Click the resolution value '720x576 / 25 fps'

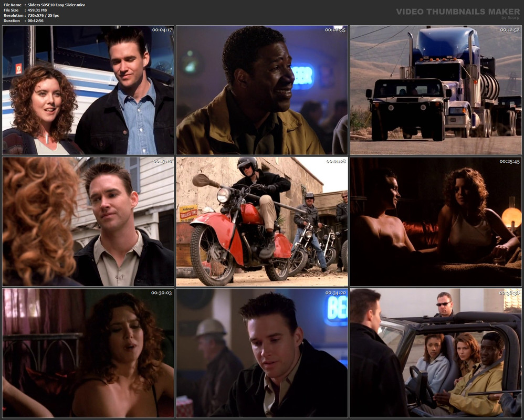[x=43, y=15]
